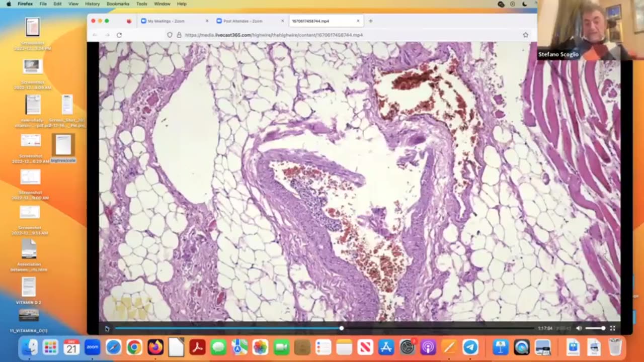This screenshot has width=644, height=362.
Task: Open the Help menu
Action: 182,4
